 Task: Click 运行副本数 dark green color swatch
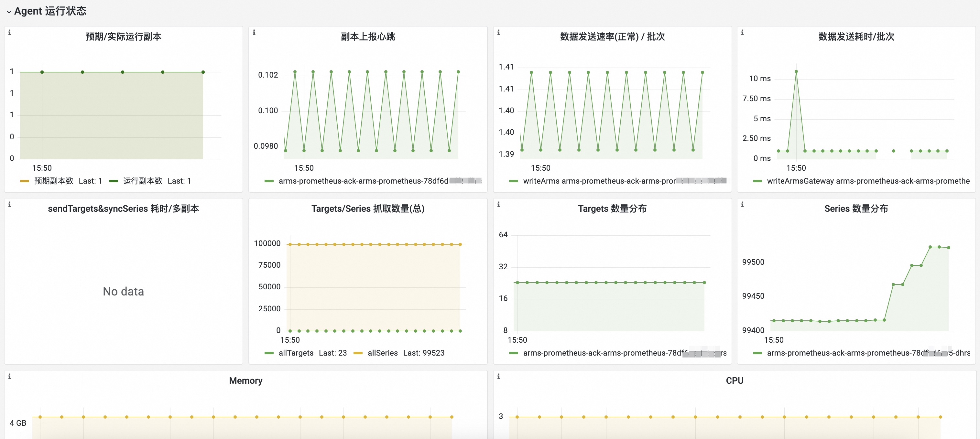[x=114, y=181]
